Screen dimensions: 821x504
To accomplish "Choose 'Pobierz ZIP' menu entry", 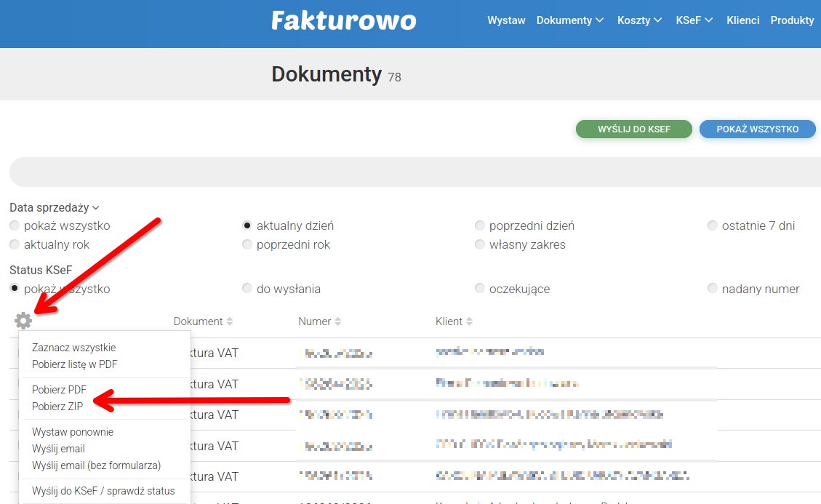I will 57,407.
